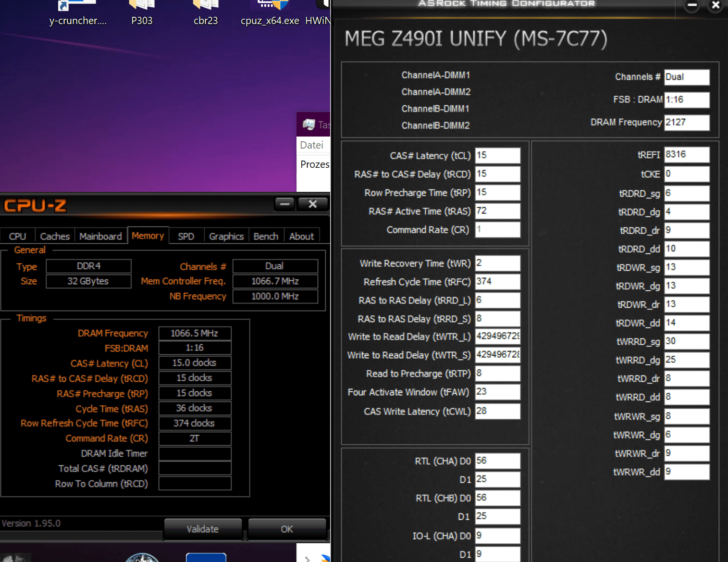Click the Channels # field showing Dual

(687, 77)
